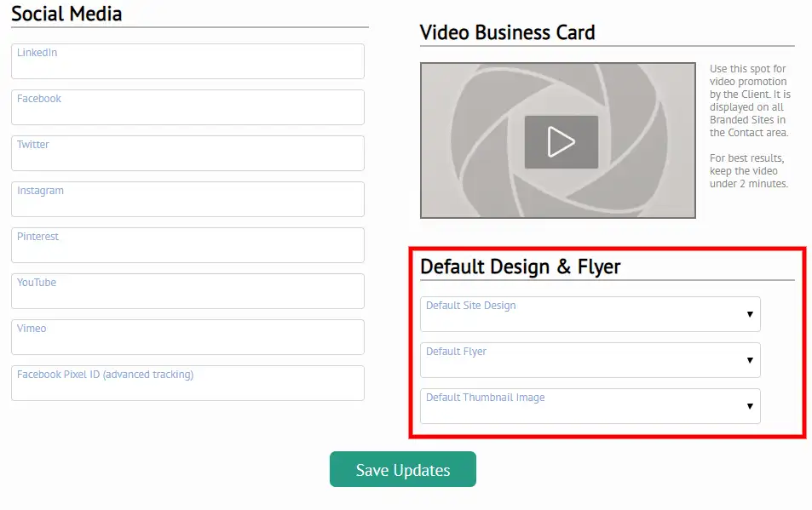Click the Default Design & Flyer heading

pyautogui.click(x=520, y=266)
